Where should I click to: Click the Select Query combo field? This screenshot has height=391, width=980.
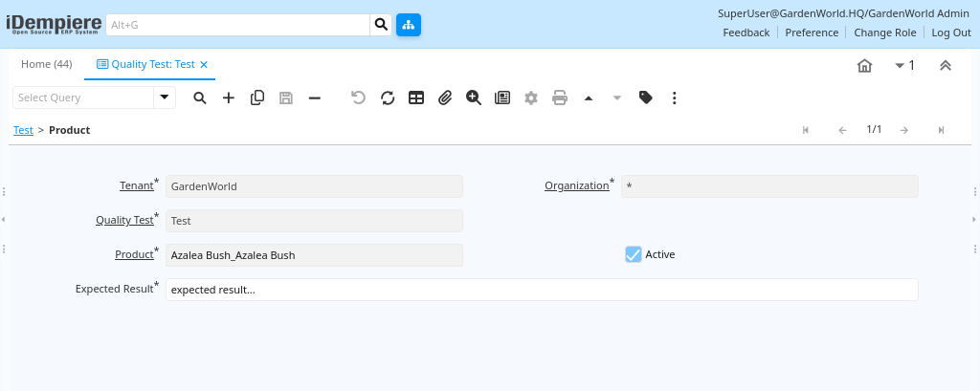[x=83, y=98]
